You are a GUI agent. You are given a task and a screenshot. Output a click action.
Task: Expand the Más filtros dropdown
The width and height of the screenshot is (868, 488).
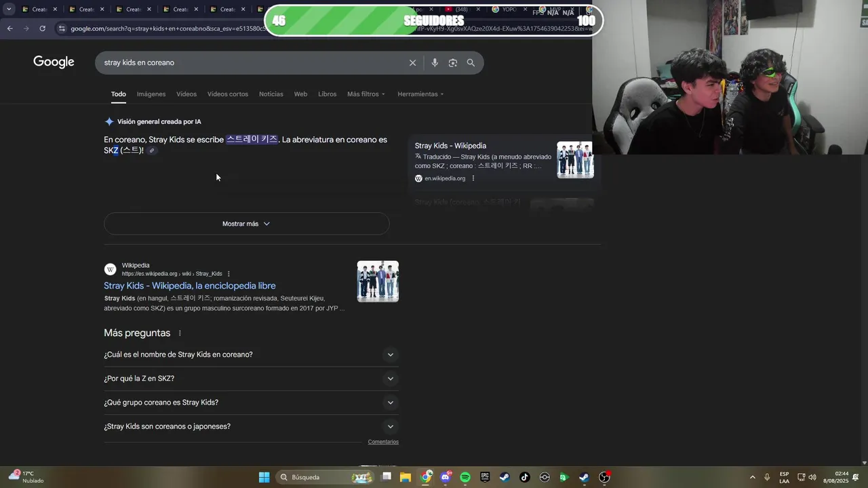coord(366,94)
